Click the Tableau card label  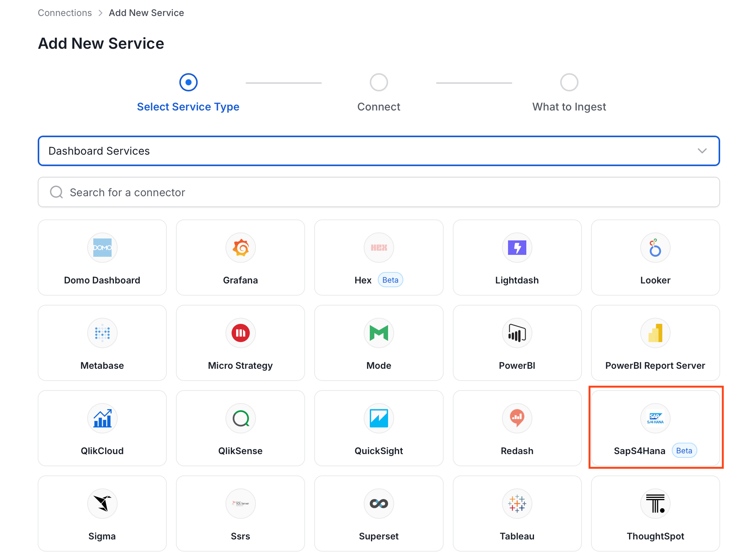tap(517, 536)
